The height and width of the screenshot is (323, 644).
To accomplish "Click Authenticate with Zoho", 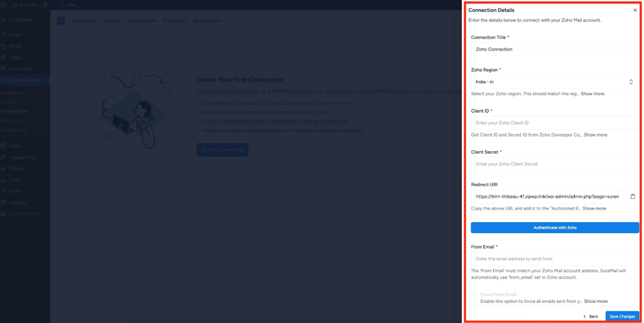I will pyautogui.click(x=555, y=228).
